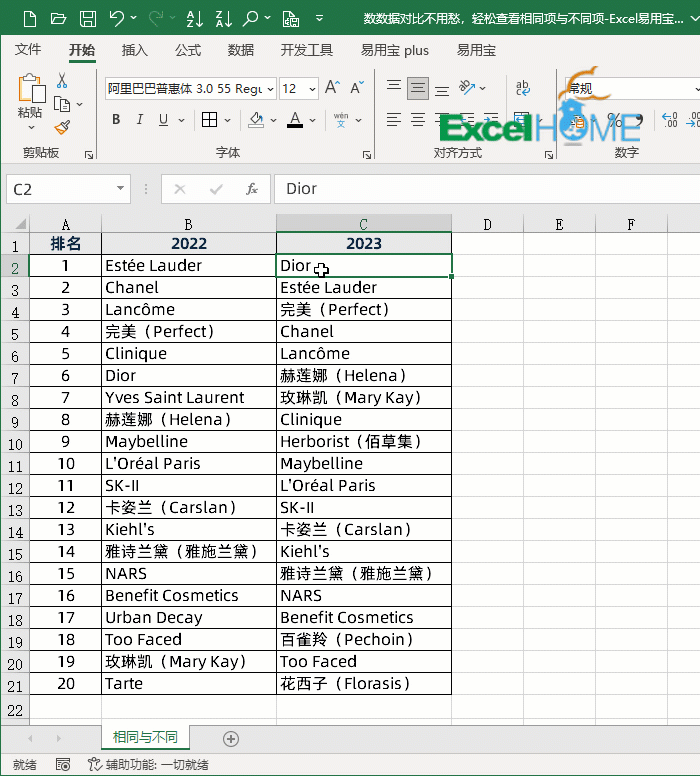Expand border options arrow
Image resolution: width=700 pixels, height=776 pixels.
[x=227, y=120]
